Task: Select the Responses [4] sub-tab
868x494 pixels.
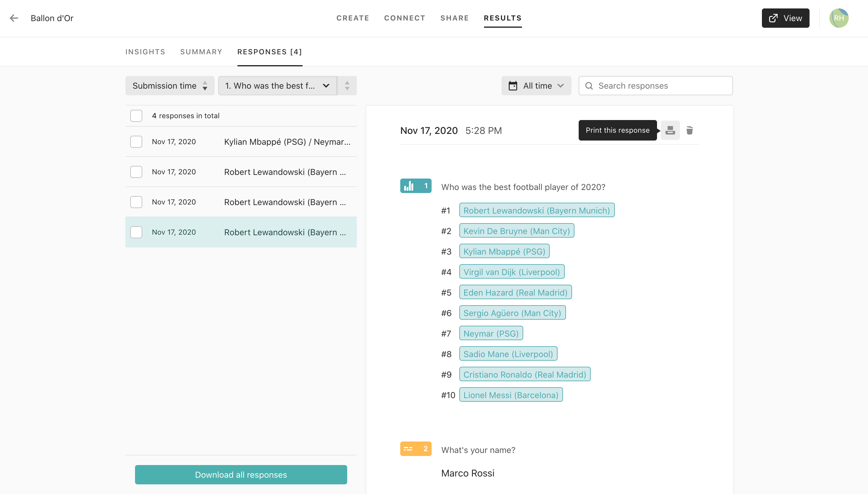Action: tap(269, 52)
